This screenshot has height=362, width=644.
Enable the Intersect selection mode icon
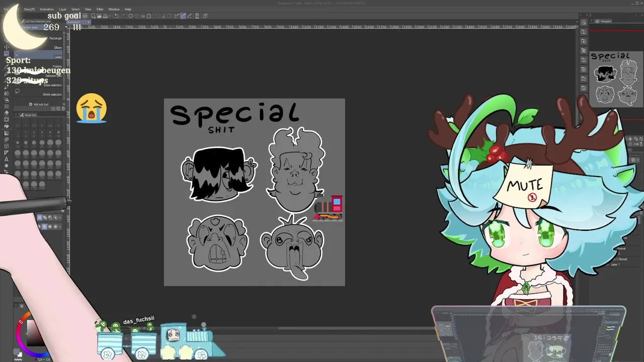pos(55,217)
